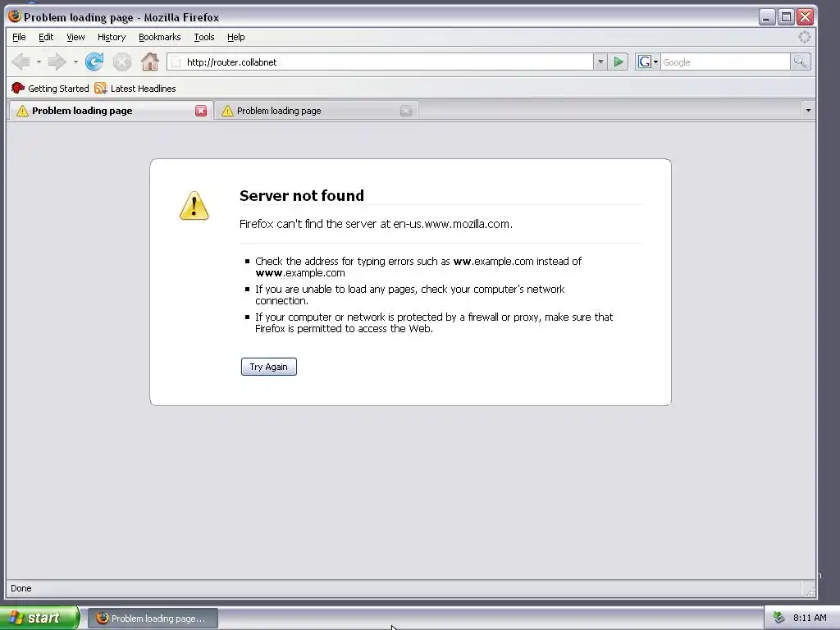
Task: Click the activity throbber icon
Action: (804, 37)
